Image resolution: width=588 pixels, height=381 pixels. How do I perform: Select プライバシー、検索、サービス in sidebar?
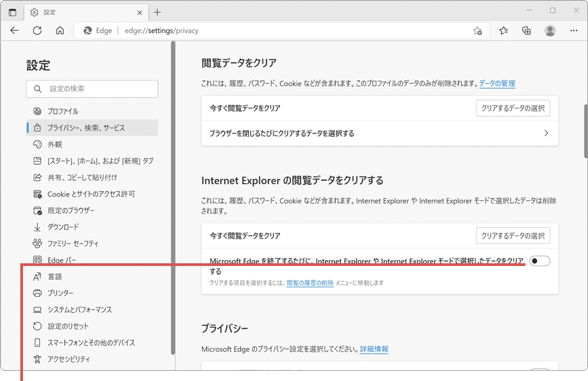[92, 128]
